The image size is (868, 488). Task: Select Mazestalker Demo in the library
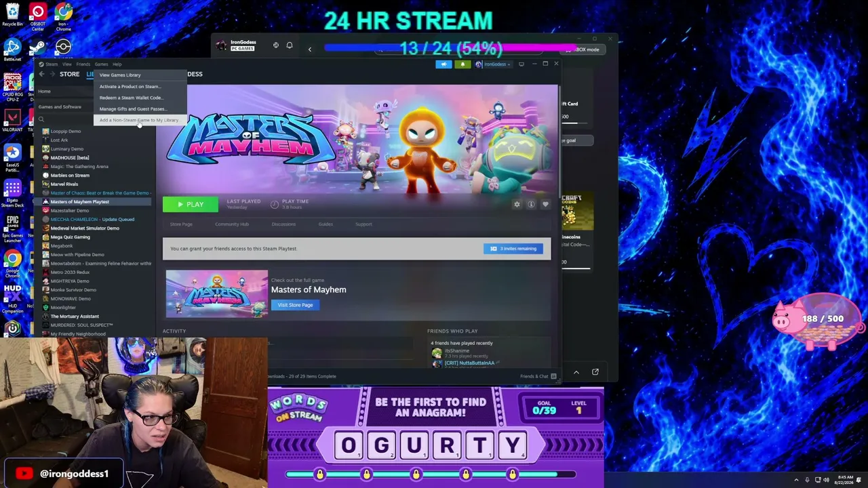click(x=70, y=210)
